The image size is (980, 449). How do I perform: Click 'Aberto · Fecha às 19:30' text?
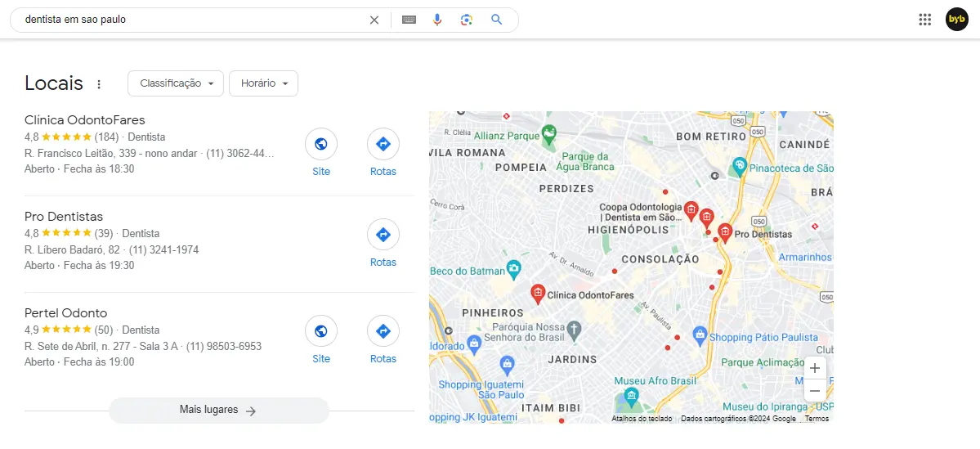pos(79,265)
